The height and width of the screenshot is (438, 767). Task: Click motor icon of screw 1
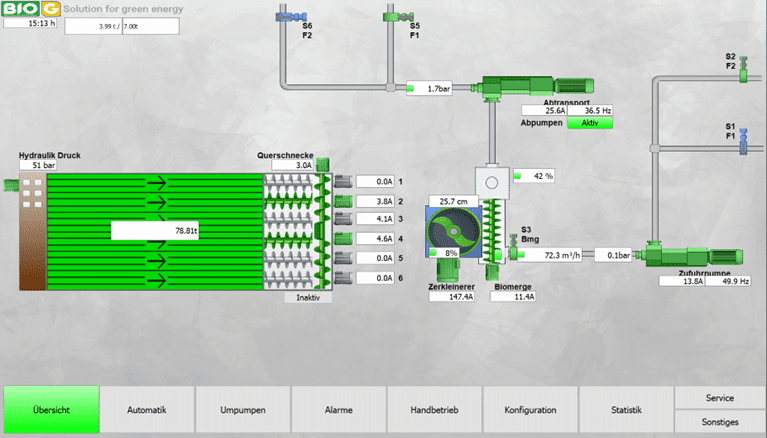[343, 182]
